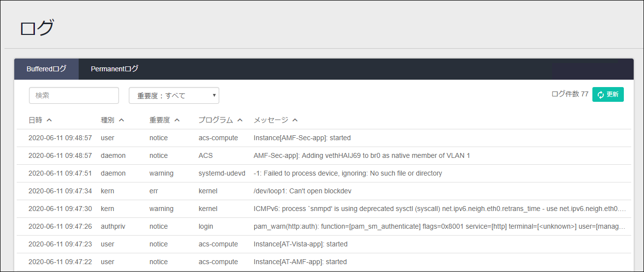Switch to the Permanentログ tab
The height and width of the screenshot is (272, 644).
(x=115, y=69)
